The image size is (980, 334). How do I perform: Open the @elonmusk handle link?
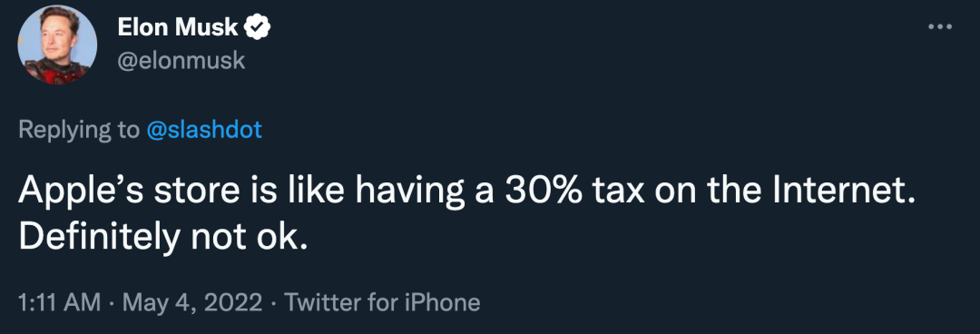(x=181, y=61)
